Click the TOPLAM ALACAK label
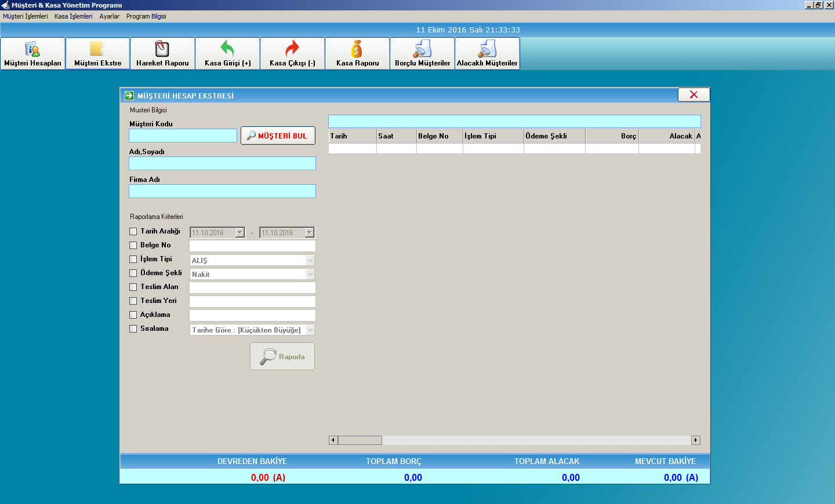 pos(546,461)
